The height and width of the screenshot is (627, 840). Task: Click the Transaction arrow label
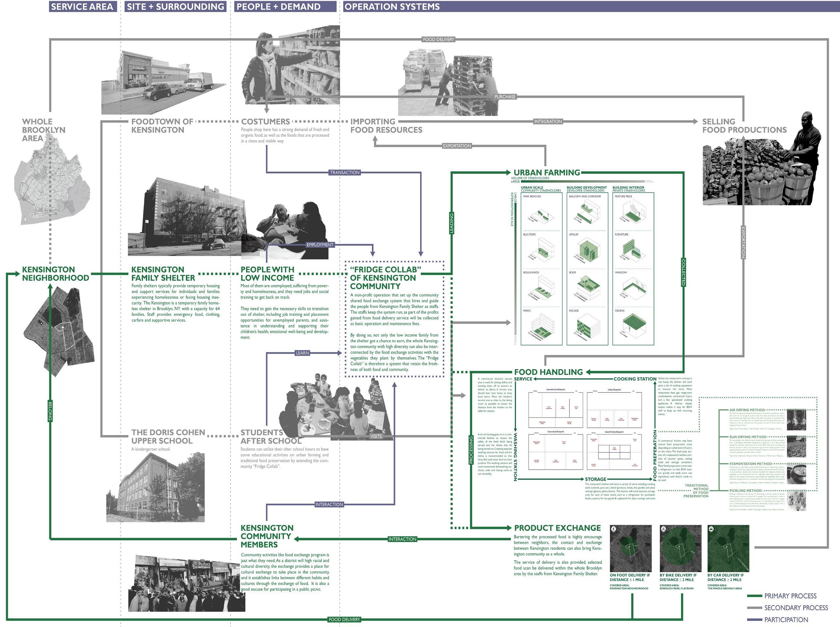344,172
